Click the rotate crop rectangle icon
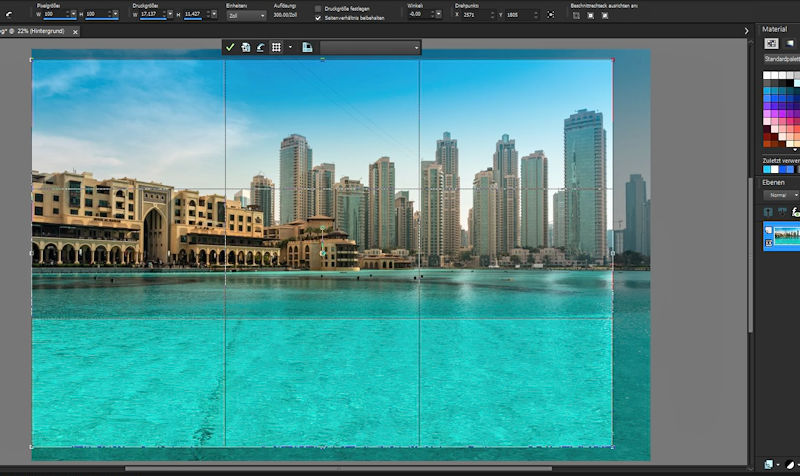Screen dimensions: 800x476 (260, 47)
